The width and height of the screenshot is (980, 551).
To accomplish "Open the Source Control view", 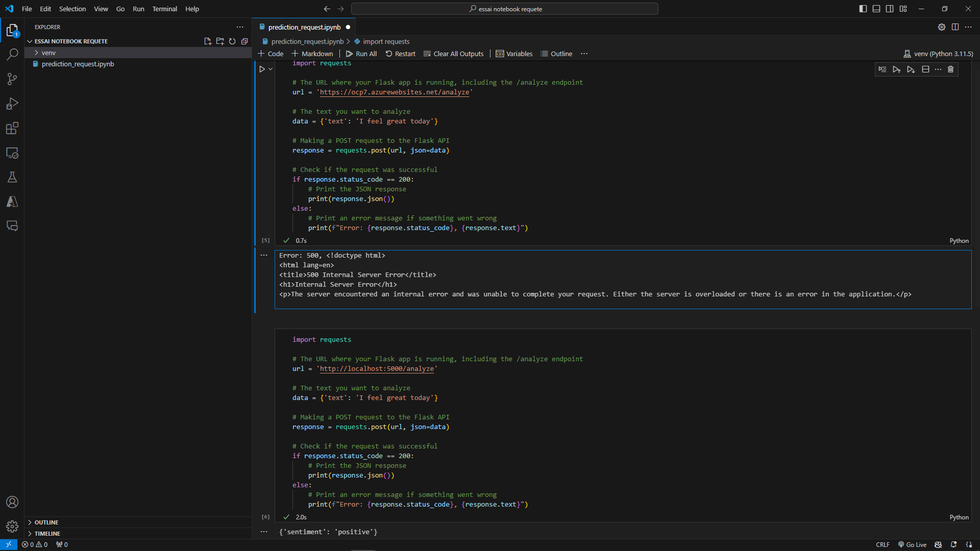I will pos(12,79).
